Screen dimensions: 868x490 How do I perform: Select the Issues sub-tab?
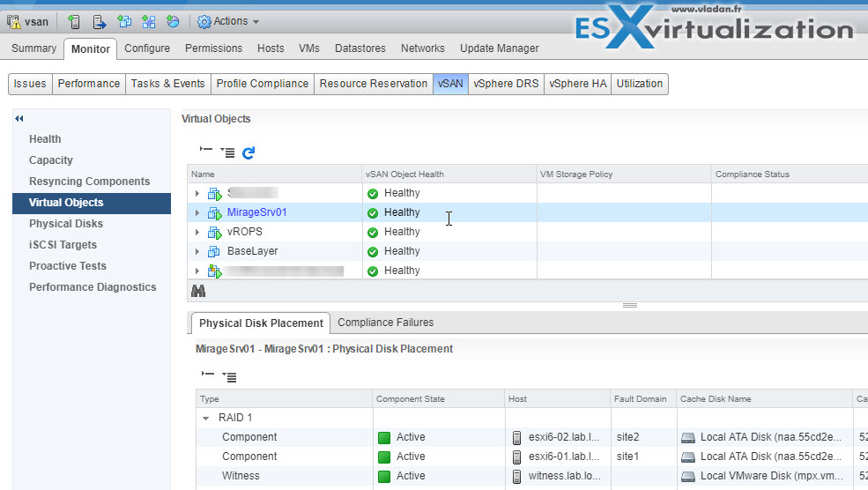(x=30, y=84)
